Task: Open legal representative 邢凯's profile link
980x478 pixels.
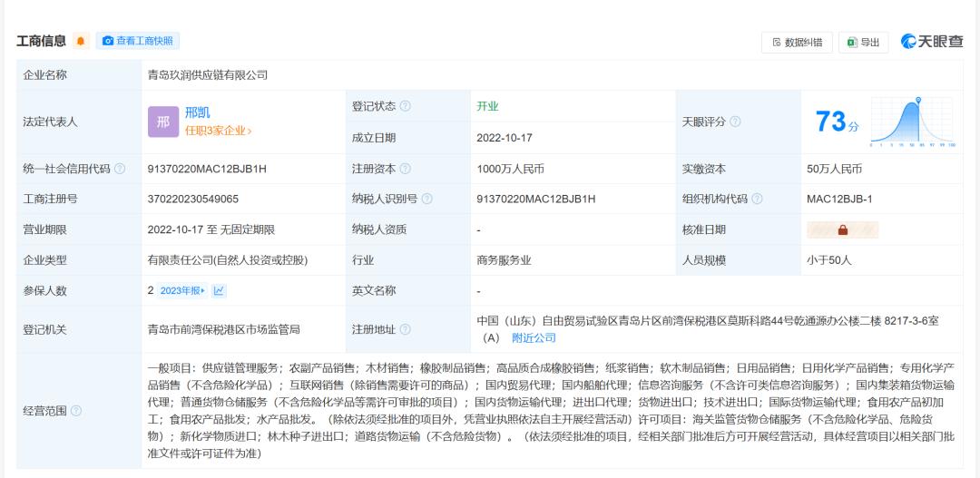Action: pos(197,112)
